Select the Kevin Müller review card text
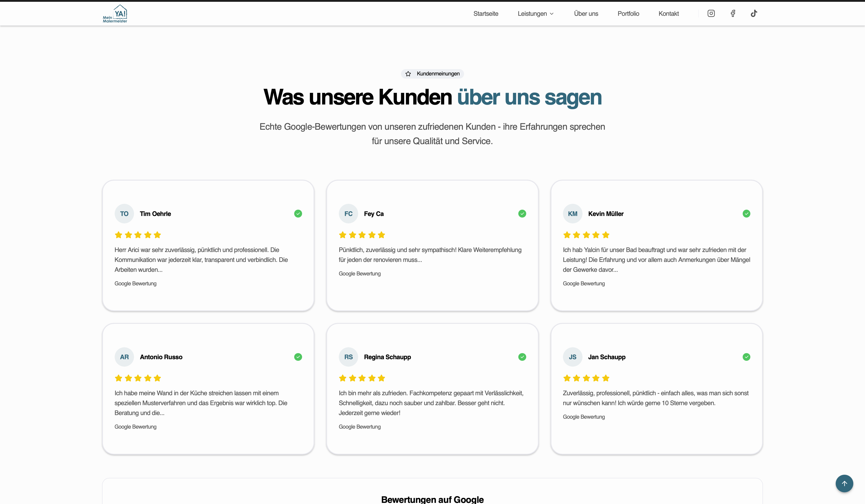This screenshot has height=504, width=865. (x=656, y=260)
